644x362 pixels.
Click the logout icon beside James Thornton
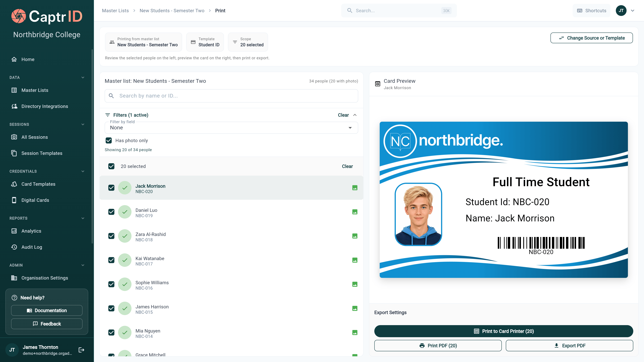click(81, 350)
